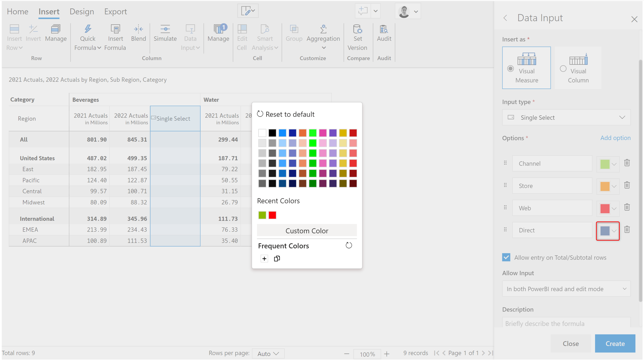Click the Description formula text field
Image resolution: width=644 pixels, height=361 pixels.
coord(566,323)
